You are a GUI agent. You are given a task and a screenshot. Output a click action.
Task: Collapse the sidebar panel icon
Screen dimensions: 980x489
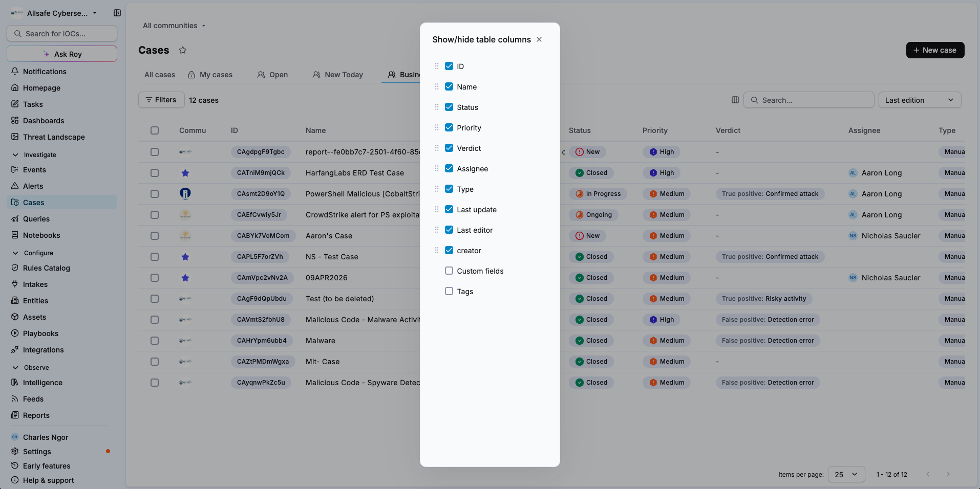[x=117, y=13]
